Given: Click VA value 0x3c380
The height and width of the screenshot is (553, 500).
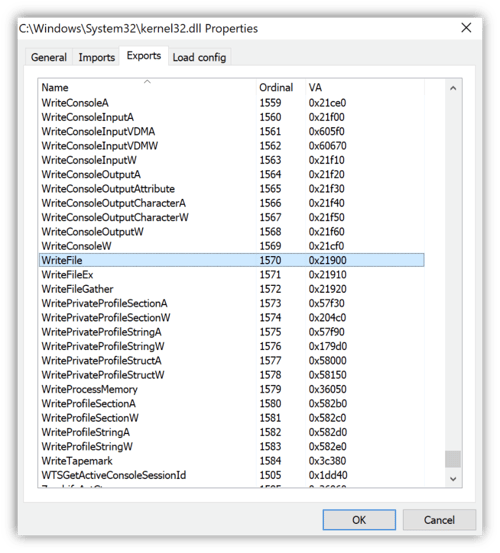Looking at the screenshot, I should [x=328, y=461].
